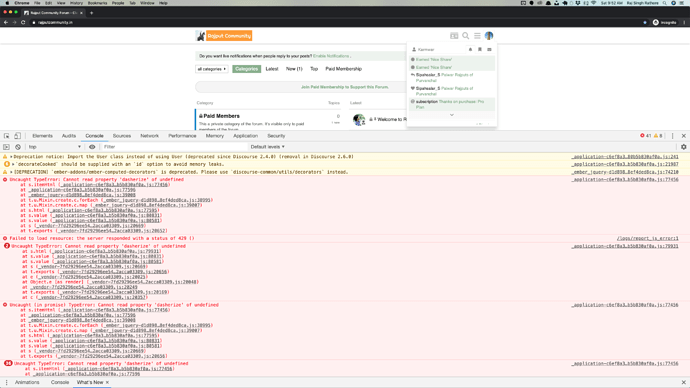Select the Categories nav pill

[x=246, y=69]
